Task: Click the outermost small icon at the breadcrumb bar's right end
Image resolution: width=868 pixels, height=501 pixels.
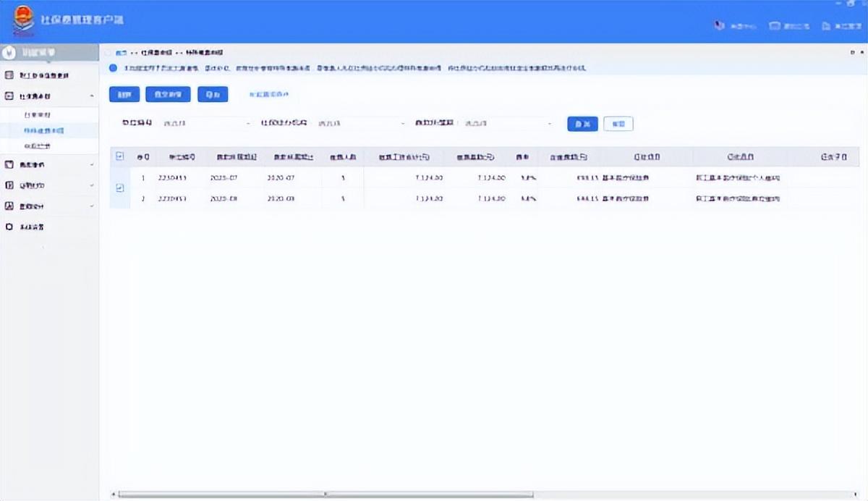Action: tap(861, 53)
